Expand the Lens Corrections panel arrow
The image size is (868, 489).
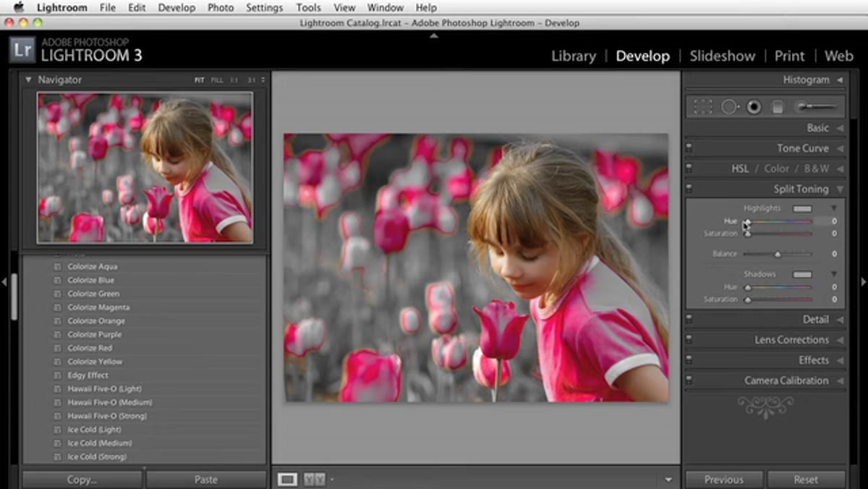[x=840, y=339]
